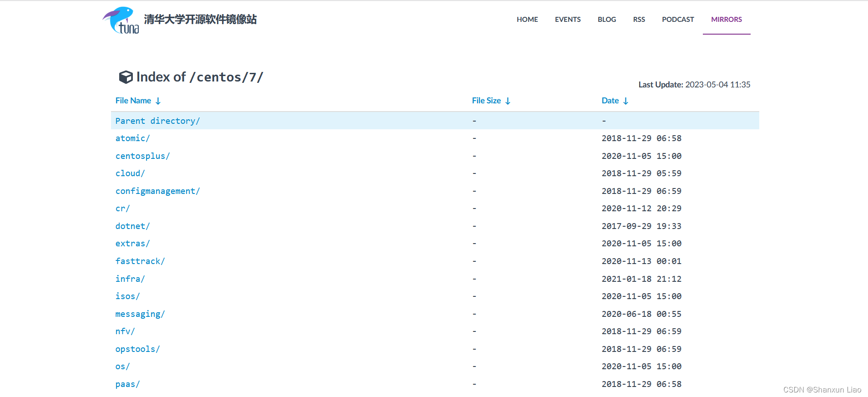The height and width of the screenshot is (397, 868).
Task: Open the centosplus/ folder
Action: pyautogui.click(x=142, y=156)
